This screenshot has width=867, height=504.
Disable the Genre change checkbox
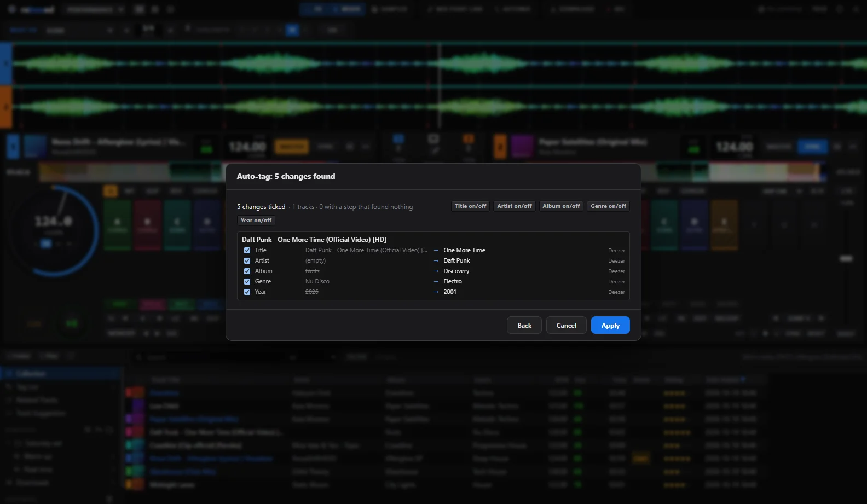[x=247, y=281]
